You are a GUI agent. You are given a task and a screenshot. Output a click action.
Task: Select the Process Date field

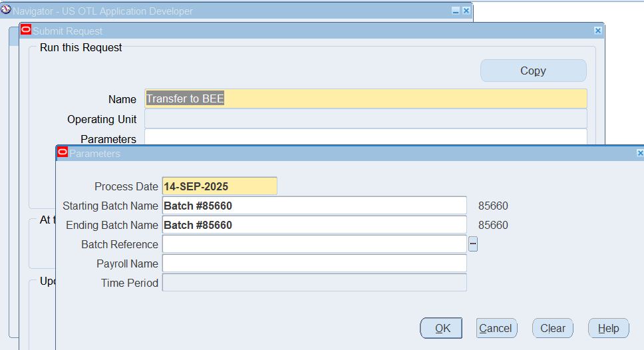click(220, 186)
